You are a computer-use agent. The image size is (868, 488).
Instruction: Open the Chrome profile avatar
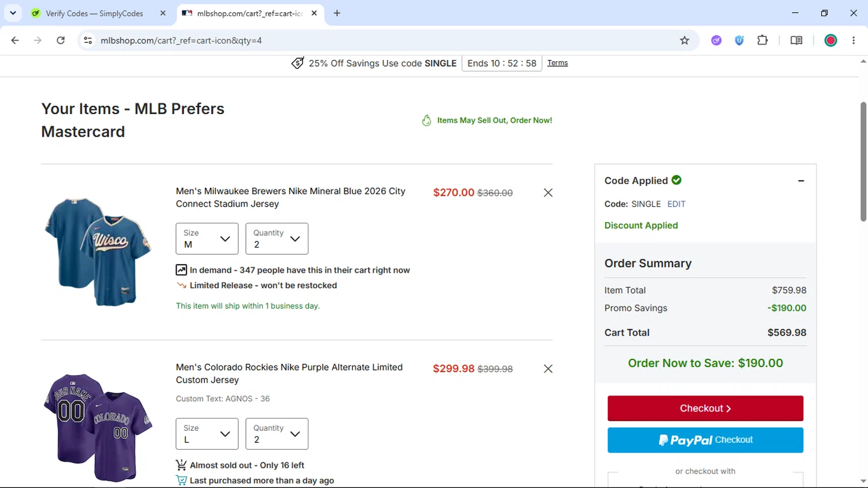pyautogui.click(x=830, y=41)
